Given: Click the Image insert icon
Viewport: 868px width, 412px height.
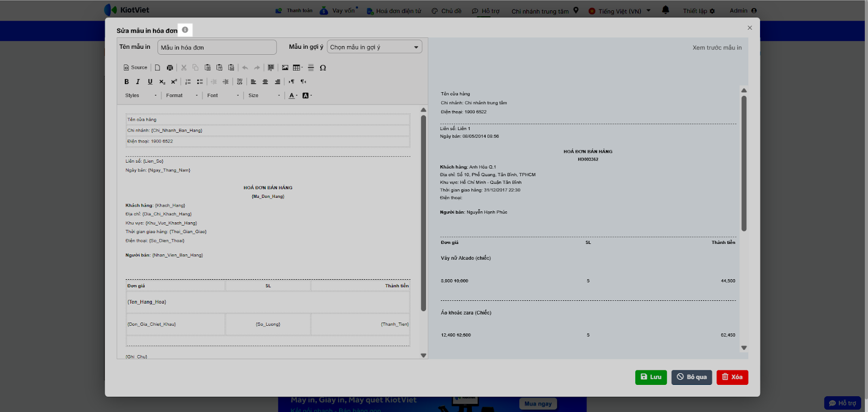Looking at the screenshot, I should point(285,68).
